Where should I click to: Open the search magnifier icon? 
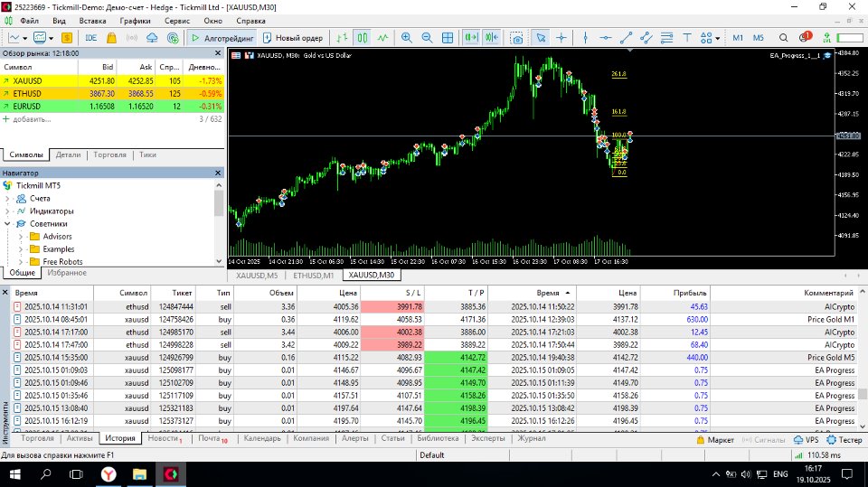[783, 38]
